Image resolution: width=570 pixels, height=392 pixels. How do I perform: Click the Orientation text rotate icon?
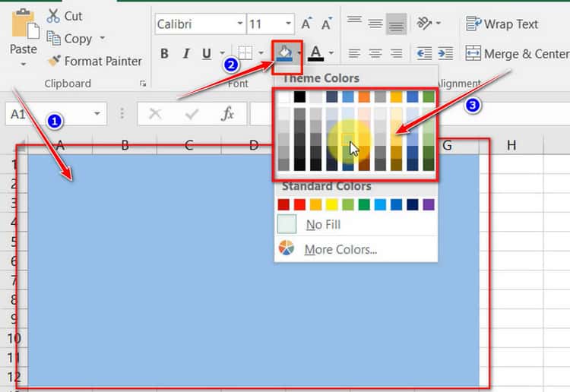pyautogui.click(x=424, y=24)
